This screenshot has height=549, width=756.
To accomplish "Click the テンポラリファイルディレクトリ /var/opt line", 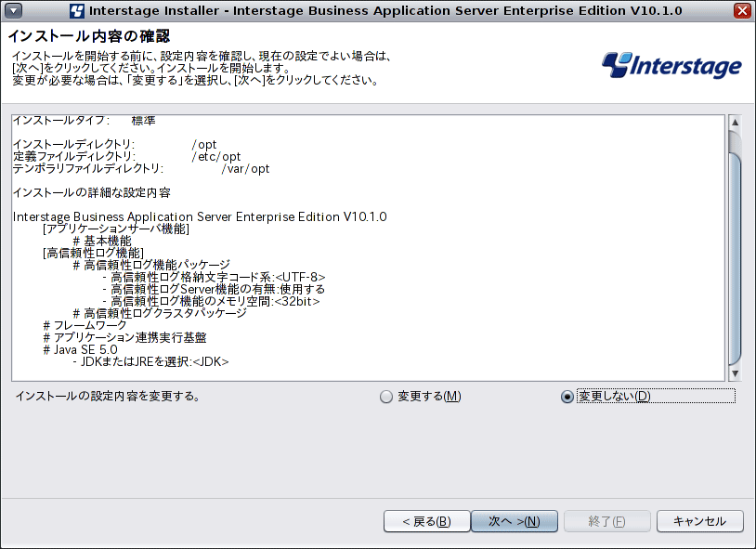I will 141,169.
